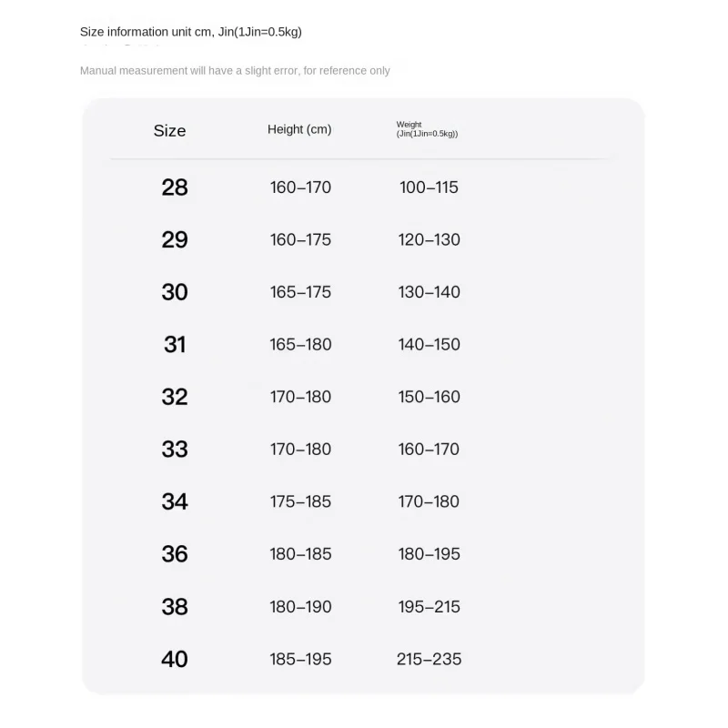Click the Size column header
Viewport: 728px width, 728px height.
[169, 130]
